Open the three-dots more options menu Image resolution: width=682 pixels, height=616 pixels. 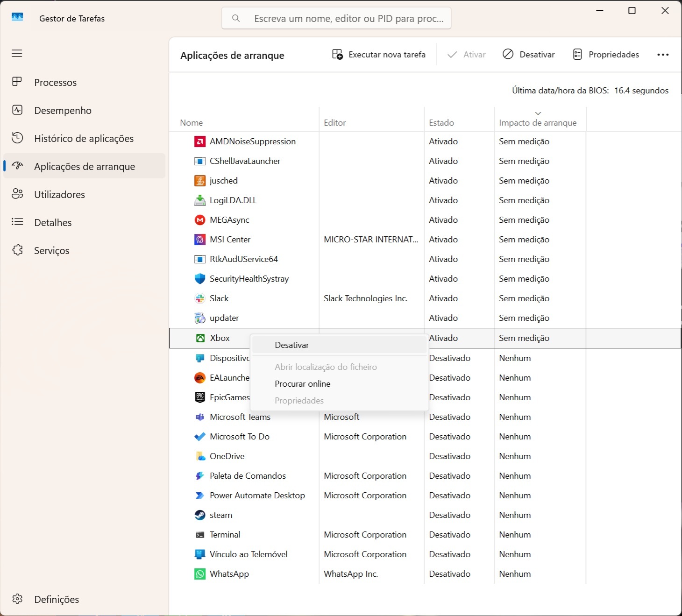tap(663, 55)
